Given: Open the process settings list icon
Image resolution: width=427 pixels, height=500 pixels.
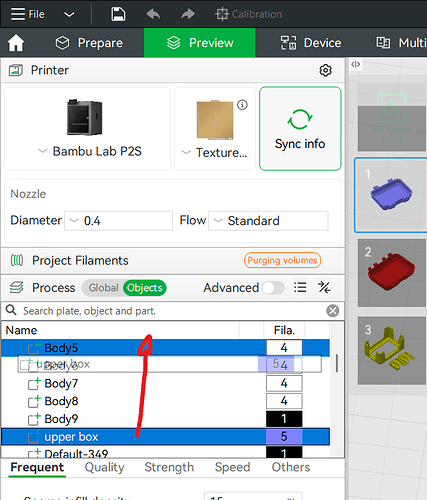Looking at the screenshot, I should click(300, 287).
